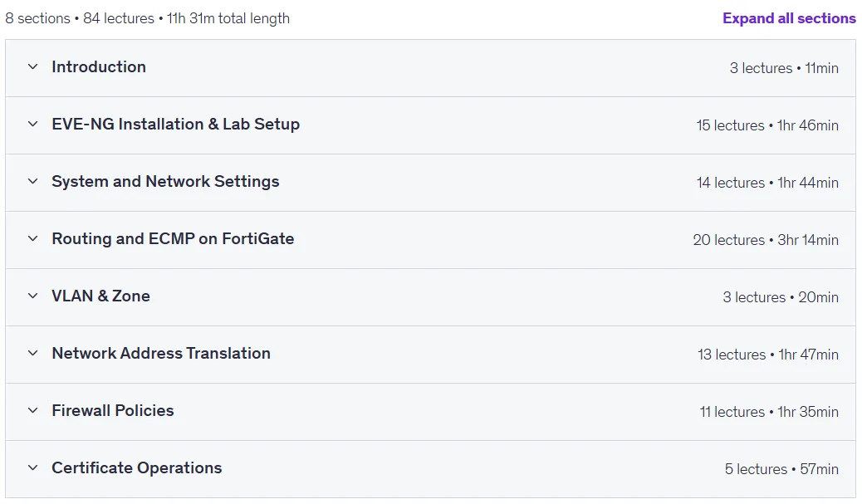The image size is (862, 504).
Task: Click Expand all sections link
Action: (x=789, y=18)
